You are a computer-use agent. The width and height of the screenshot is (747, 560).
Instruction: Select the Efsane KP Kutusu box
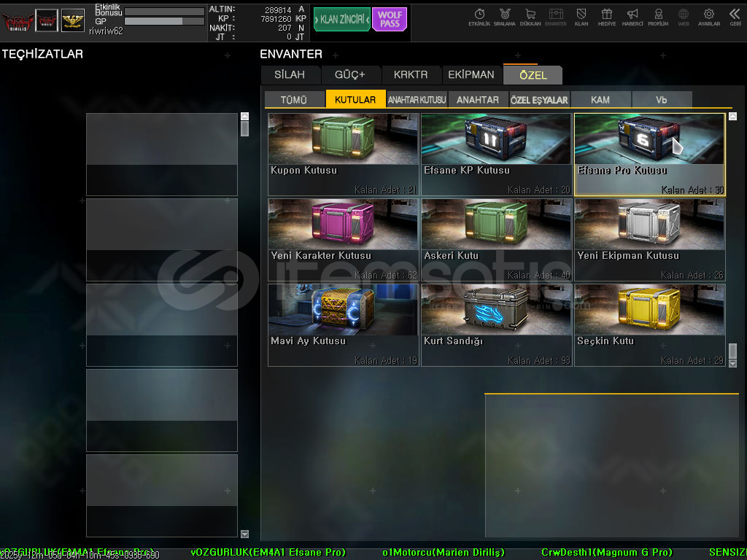coord(496,155)
